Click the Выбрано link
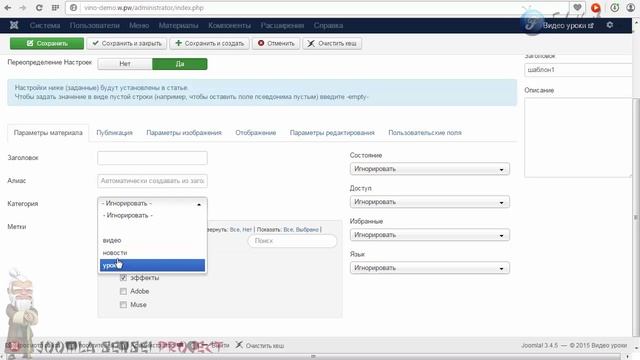Image resolution: width=640 pixels, height=360 pixels. (x=307, y=230)
